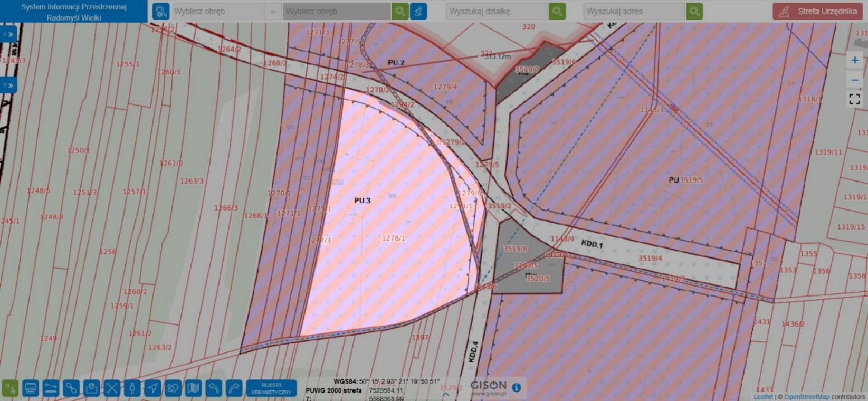
Task: Click the GISON info icon
Action: (x=517, y=388)
